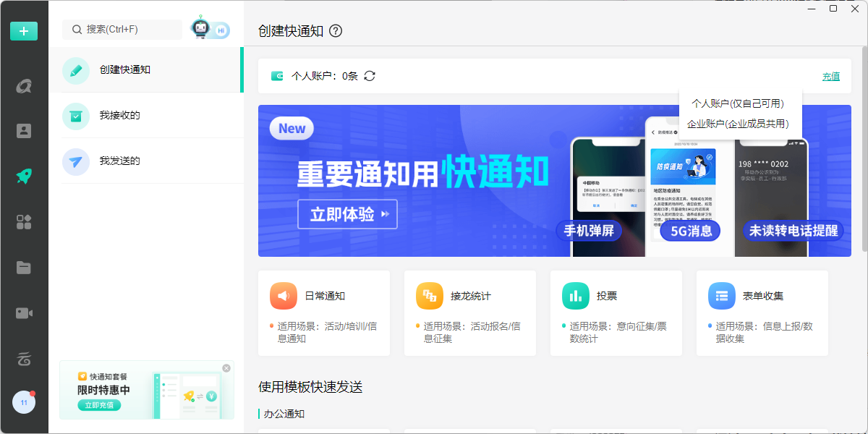This screenshot has width=868, height=434.
Task: Open the video meeting camera icon in sidebar
Action: click(24, 312)
